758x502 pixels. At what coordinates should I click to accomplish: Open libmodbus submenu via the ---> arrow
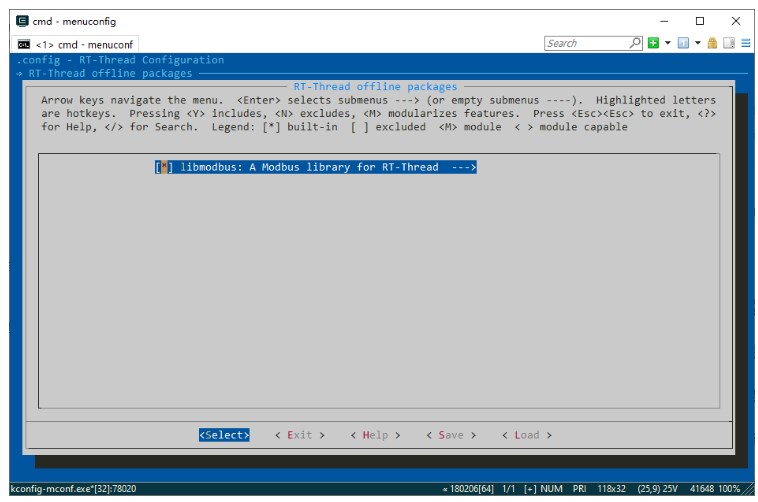464,167
